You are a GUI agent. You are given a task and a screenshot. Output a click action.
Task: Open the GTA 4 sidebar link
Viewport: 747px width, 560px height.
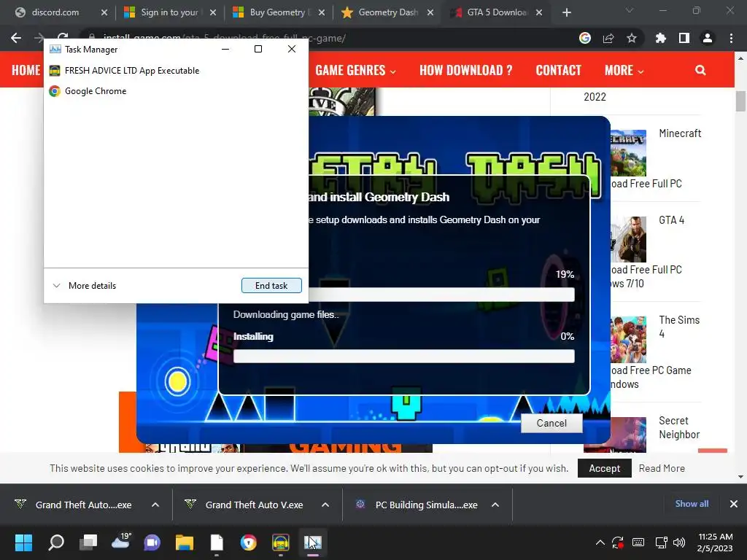(x=671, y=220)
